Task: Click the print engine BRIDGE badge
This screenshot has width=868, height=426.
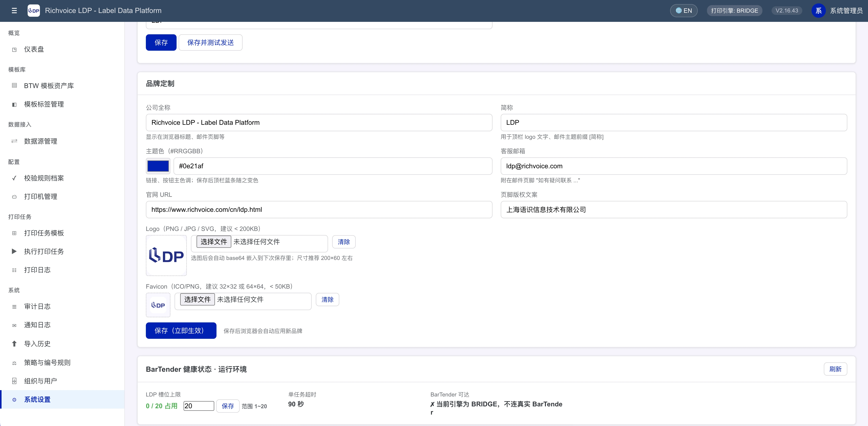Action: (x=734, y=11)
